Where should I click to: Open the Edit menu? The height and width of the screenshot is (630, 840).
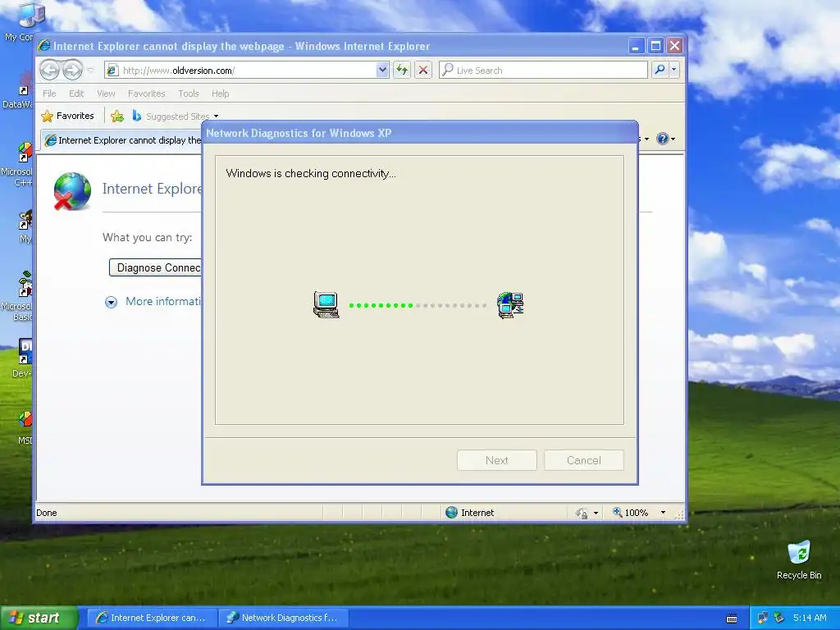pos(76,94)
